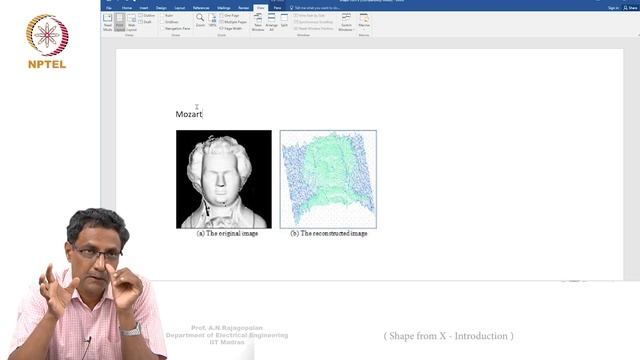Select the View ribbon tab
This screenshot has width=640, height=360.
point(260,8)
